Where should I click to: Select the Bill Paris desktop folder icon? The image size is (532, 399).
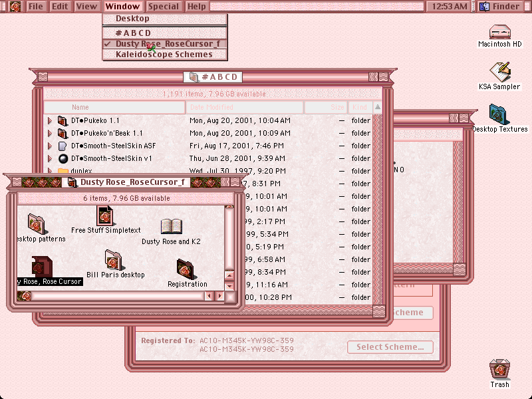pyautogui.click(x=113, y=259)
